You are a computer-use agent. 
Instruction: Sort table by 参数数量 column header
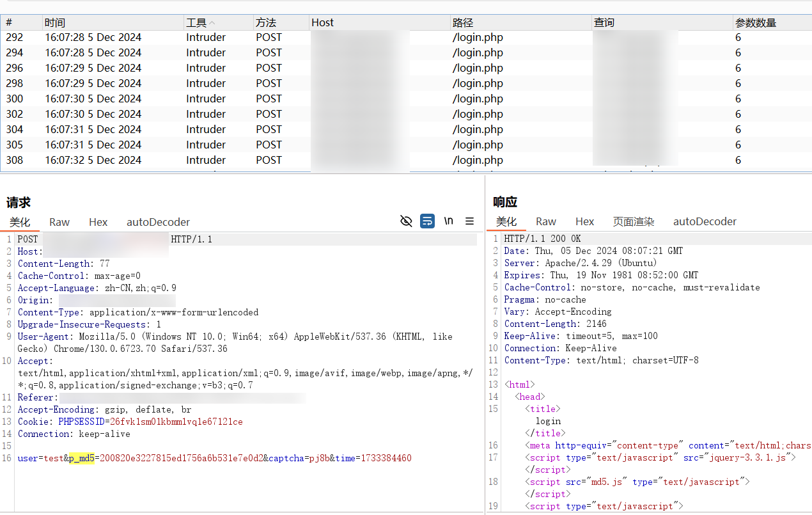click(772, 22)
